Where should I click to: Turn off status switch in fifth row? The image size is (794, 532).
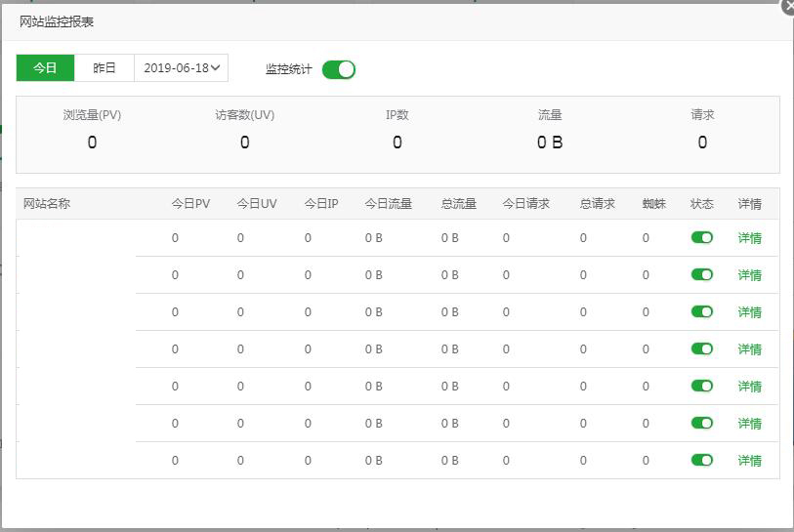pyautogui.click(x=701, y=386)
